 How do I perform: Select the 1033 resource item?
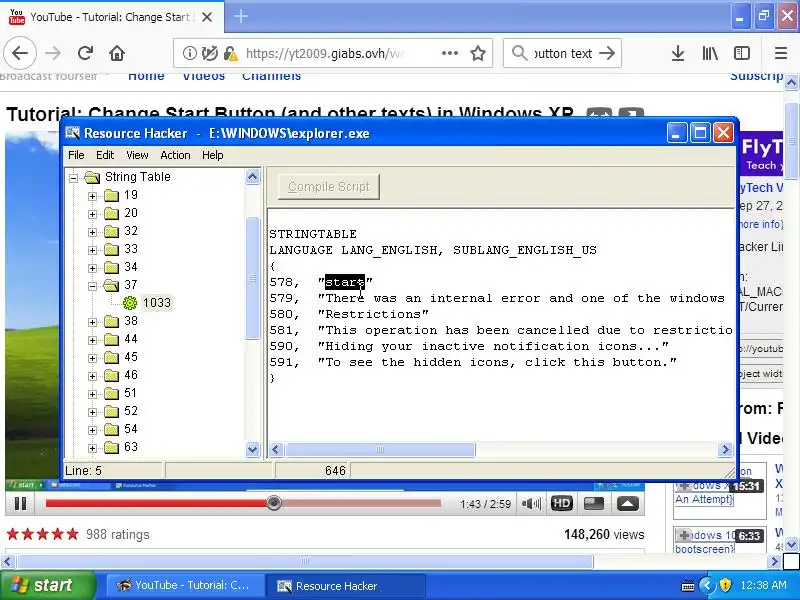157,303
